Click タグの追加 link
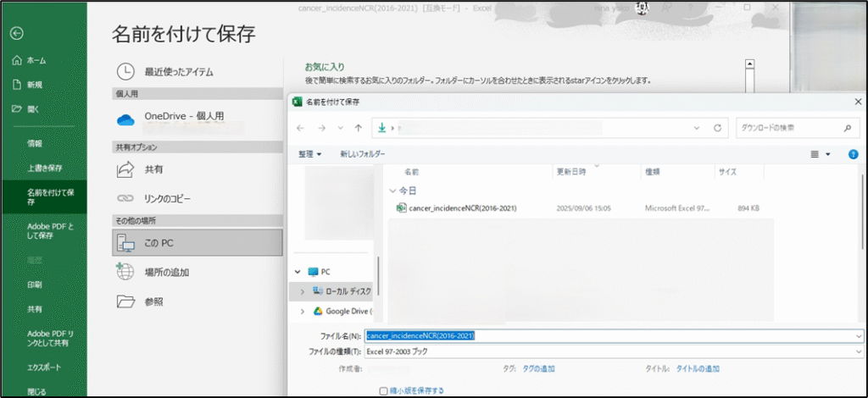The image size is (868, 398). (538, 369)
